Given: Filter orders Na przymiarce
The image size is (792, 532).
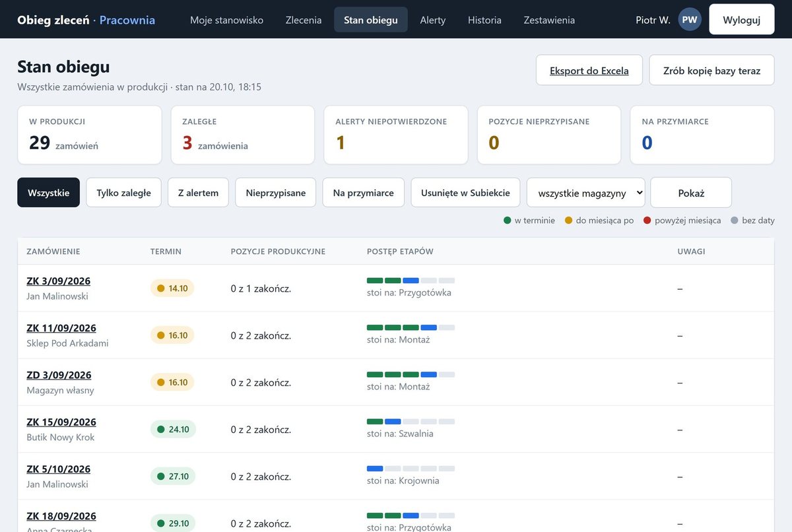Looking at the screenshot, I should coord(364,193).
